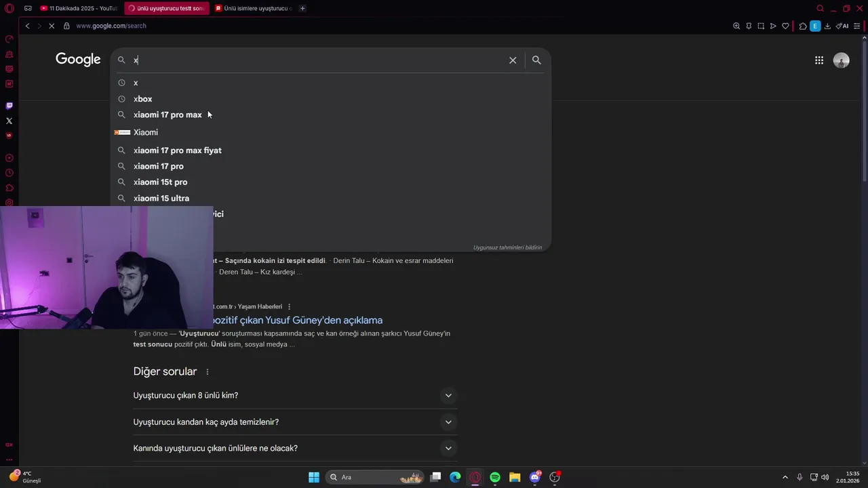Click the pinboard pin icon in the address bar
This screenshot has width=868, height=488.
tap(749, 26)
